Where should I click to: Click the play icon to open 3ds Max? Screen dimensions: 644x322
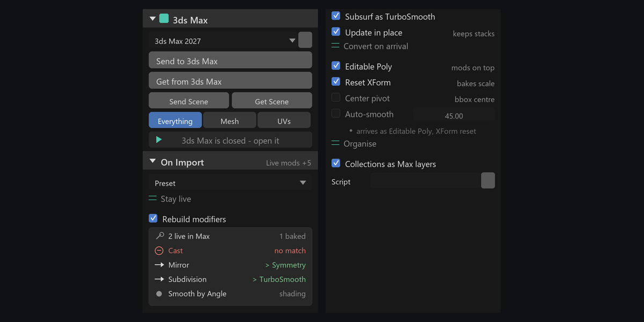pos(159,140)
